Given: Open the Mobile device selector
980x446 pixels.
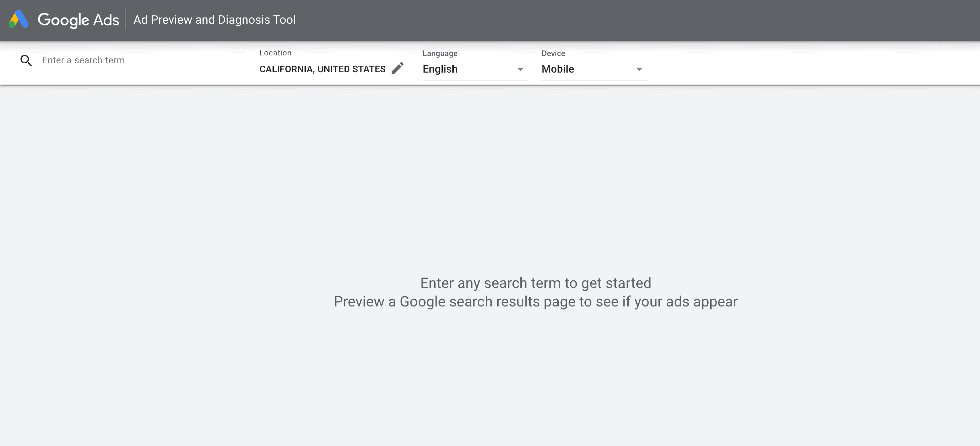Looking at the screenshot, I should coord(558,69).
